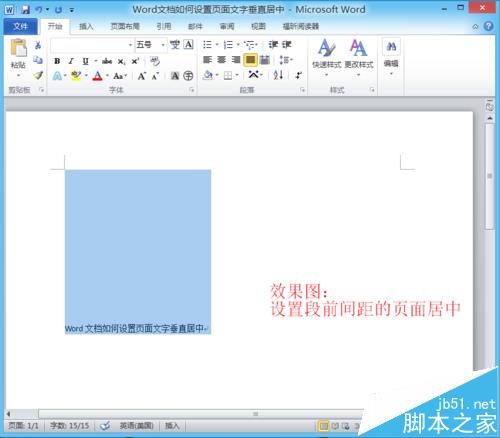Click the Decrease Indent icon
Viewport: 500px width, 438px height.
(x=273, y=45)
